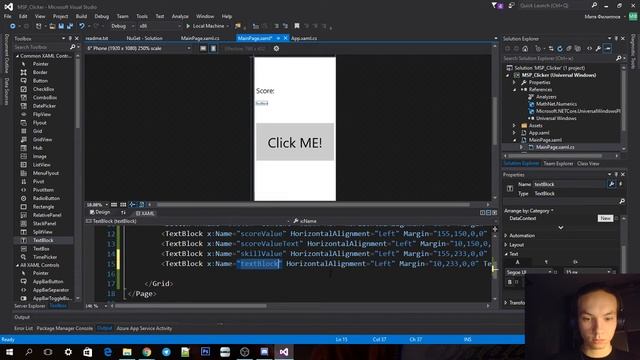Click the Properties wrench icon beside Name field
This screenshot has width=640, height=360.
pos(611,184)
